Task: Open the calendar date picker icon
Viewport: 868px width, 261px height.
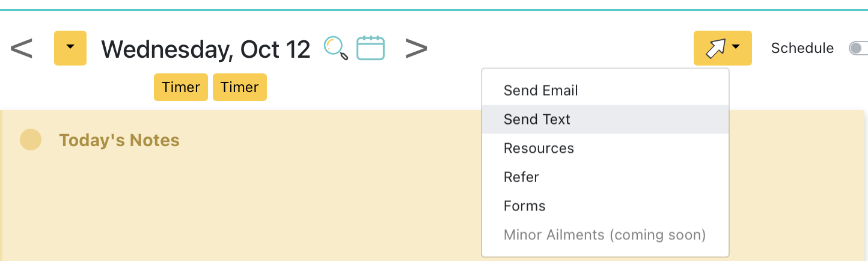Action: [x=370, y=48]
